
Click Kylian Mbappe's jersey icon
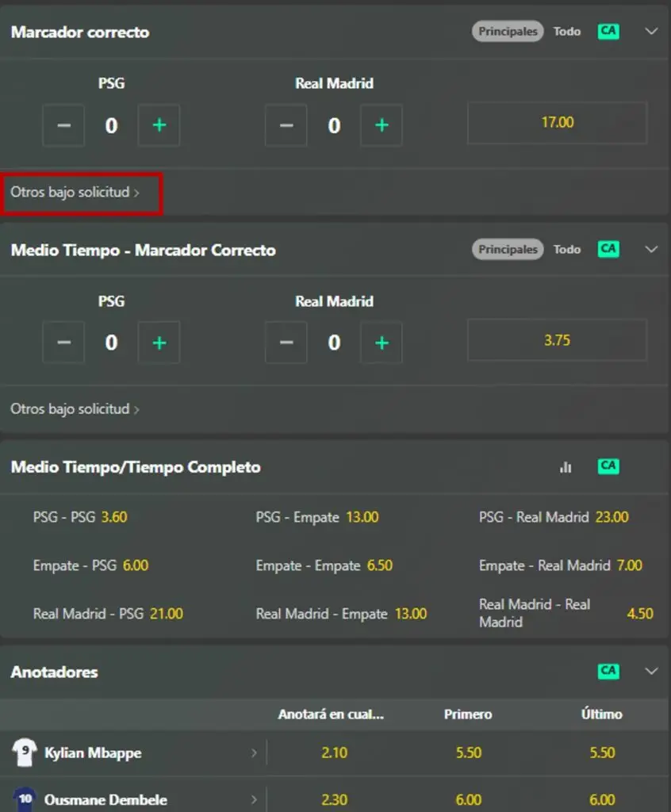point(25,753)
